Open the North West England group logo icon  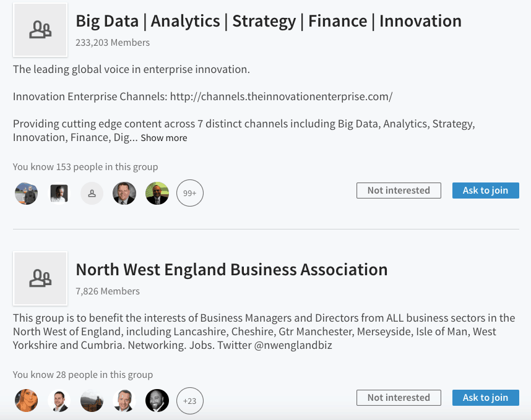40,278
